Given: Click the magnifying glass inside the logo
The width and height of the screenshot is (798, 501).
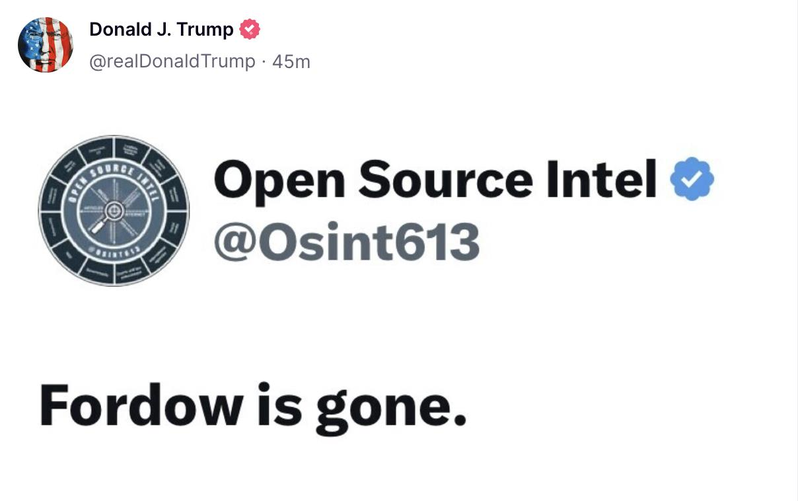Looking at the screenshot, I should click(x=106, y=216).
